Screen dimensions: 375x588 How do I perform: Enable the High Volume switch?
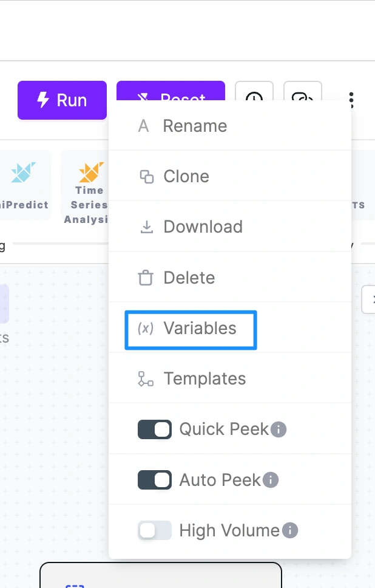click(x=155, y=530)
